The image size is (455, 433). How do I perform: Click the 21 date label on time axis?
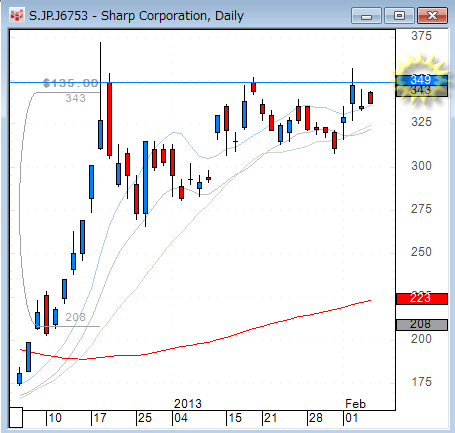tap(270, 418)
